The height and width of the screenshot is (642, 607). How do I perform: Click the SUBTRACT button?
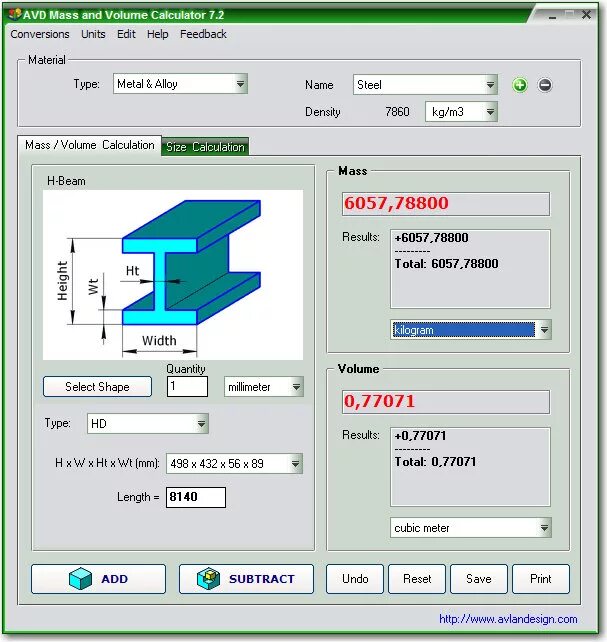pos(246,579)
